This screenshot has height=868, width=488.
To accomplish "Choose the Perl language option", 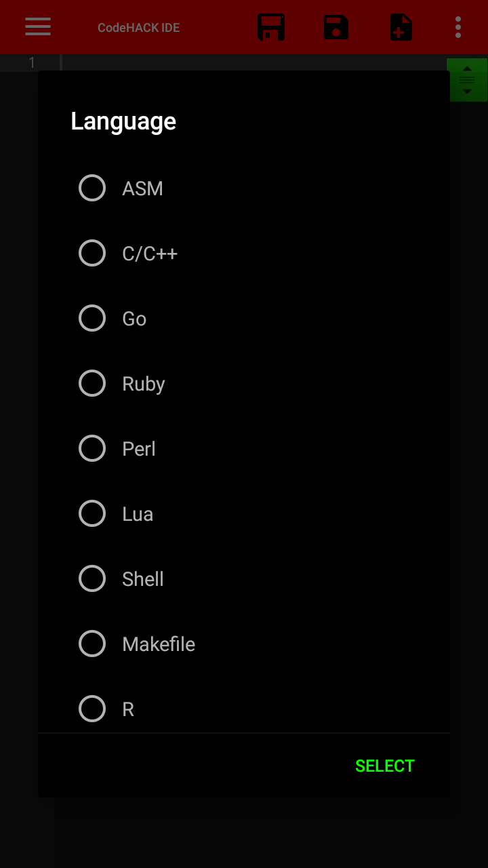I will tap(92, 449).
